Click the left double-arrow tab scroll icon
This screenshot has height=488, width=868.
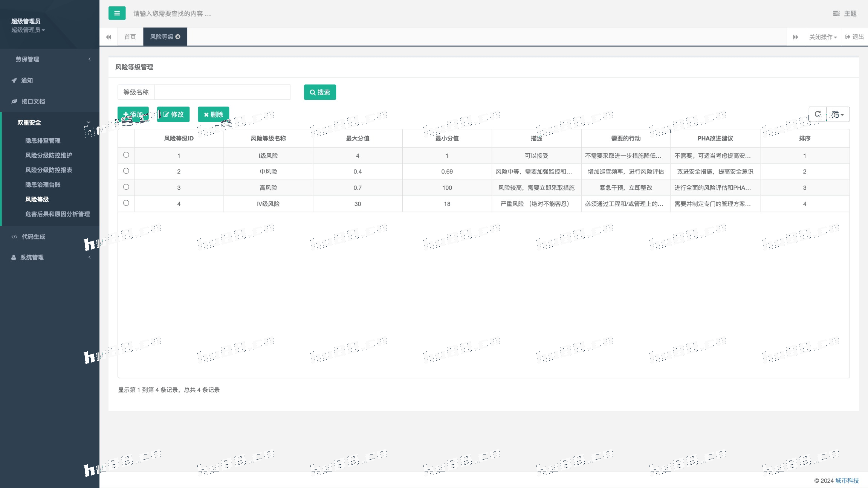[x=108, y=37]
